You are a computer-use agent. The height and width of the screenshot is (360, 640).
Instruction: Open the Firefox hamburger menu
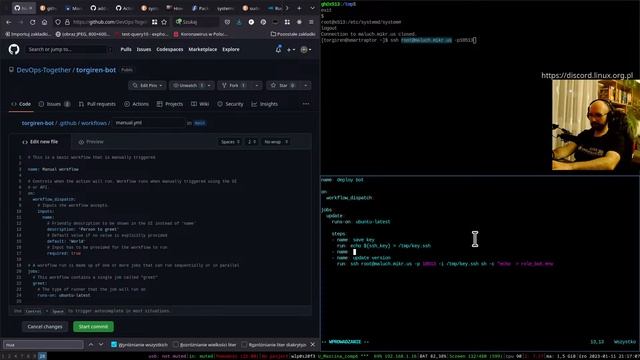tap(311, 22)
